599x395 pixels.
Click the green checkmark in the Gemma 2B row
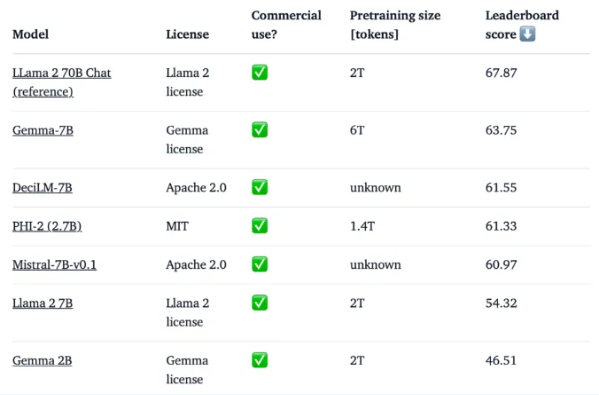[260, 360]
